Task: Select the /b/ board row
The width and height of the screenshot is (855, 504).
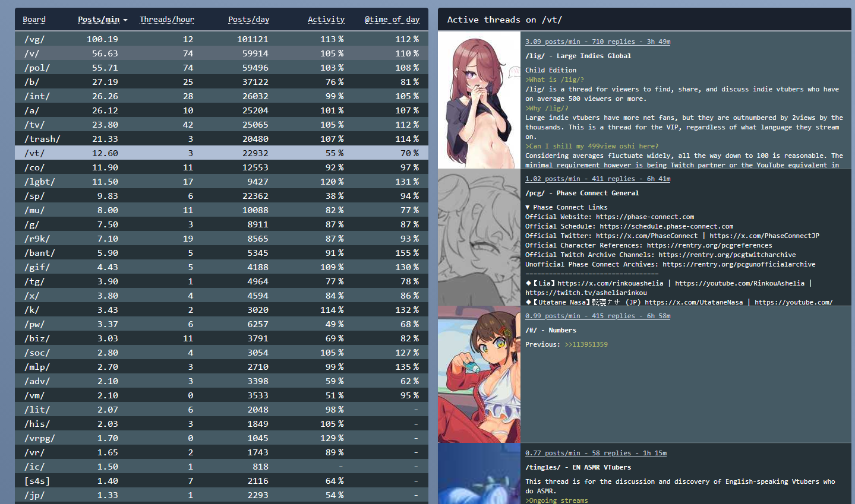Action: tap(222, 82)
